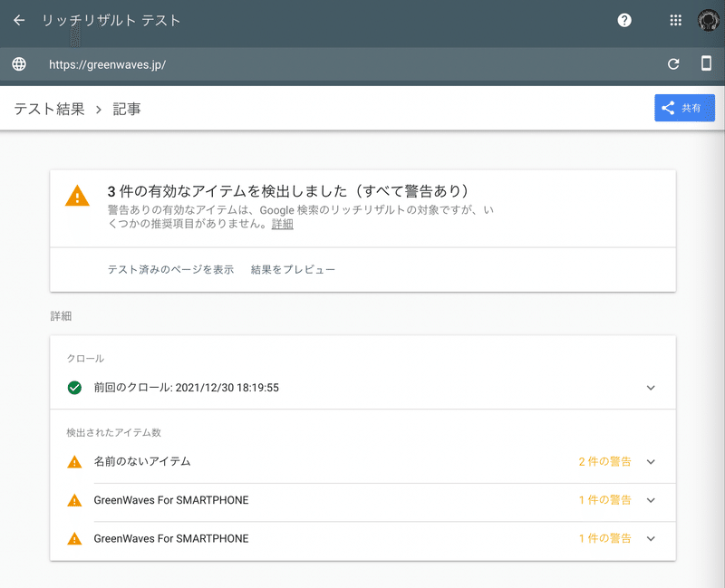
Task: Open the 詳細 link in warning text
Action: pos(283,224)
